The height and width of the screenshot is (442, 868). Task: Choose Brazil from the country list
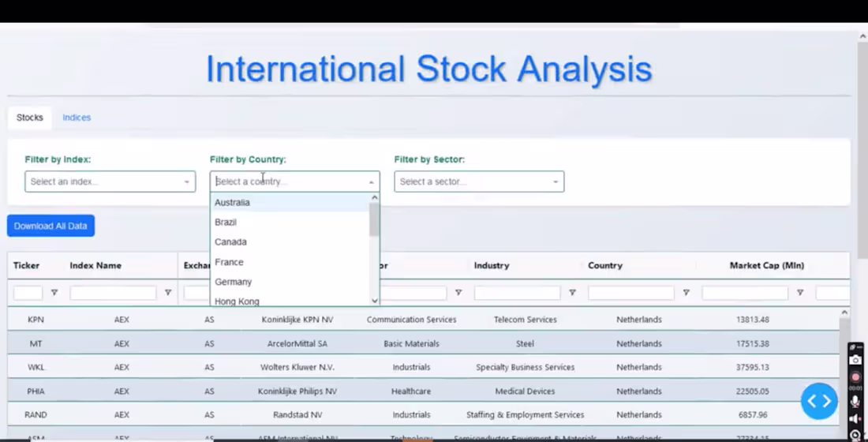pos(290,222)
